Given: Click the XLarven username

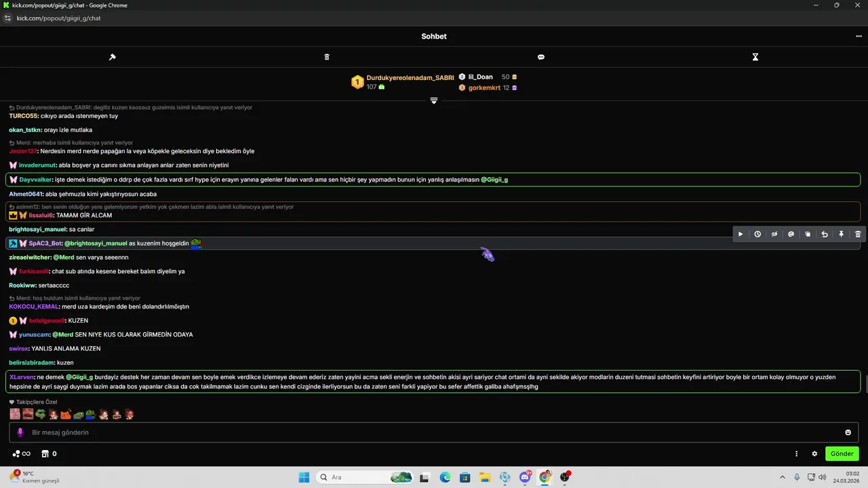Looking at the screenshot, I should (x=22, y=377).
